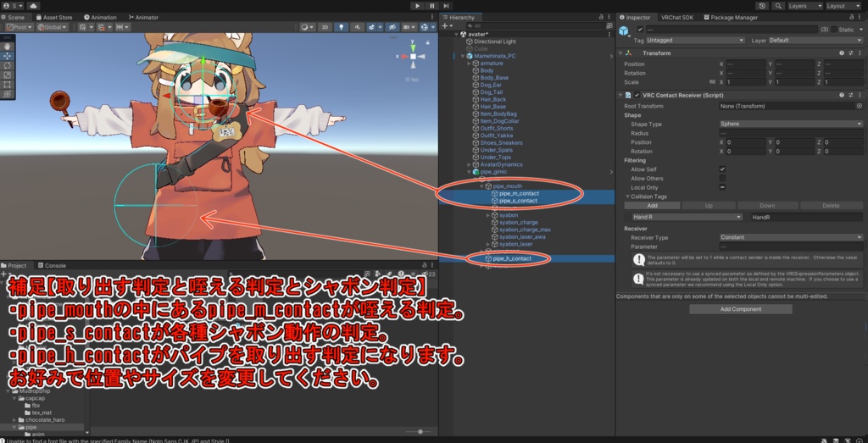
Task: Toggle scene lighting lightbulb icon
Action: 342,27
